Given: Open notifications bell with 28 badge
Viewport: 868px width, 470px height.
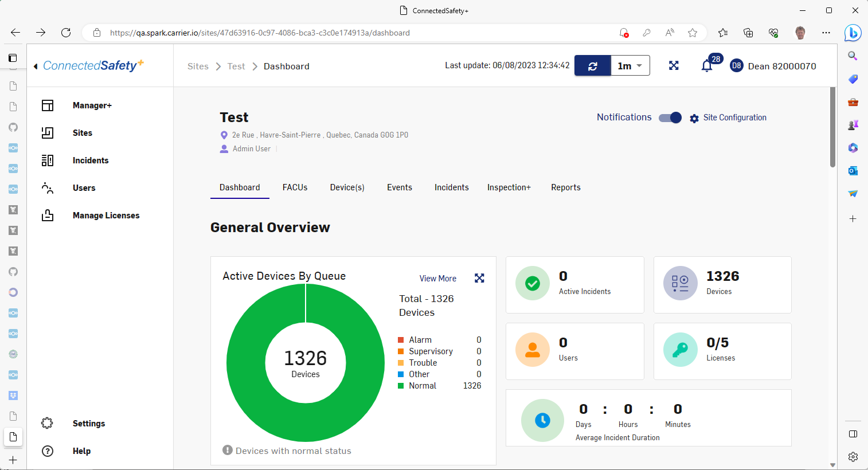Looking at the screenshot, I should (707, 66).
